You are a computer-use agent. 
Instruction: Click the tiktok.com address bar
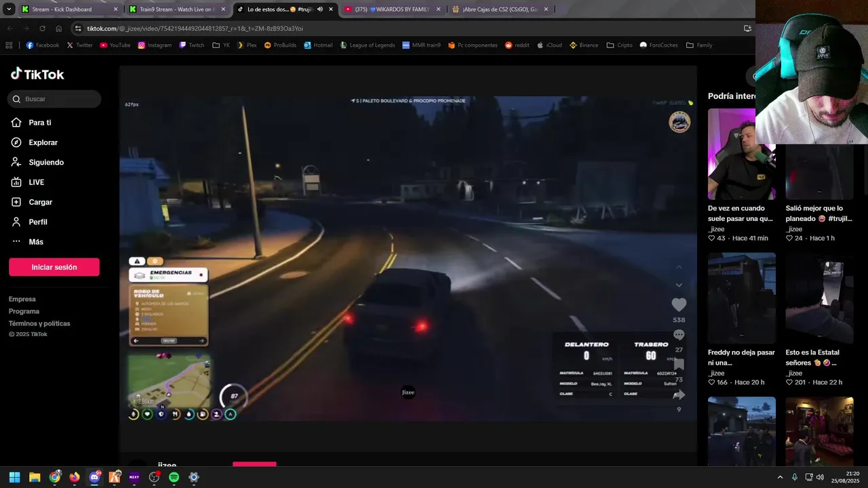(x=407, y=28)
